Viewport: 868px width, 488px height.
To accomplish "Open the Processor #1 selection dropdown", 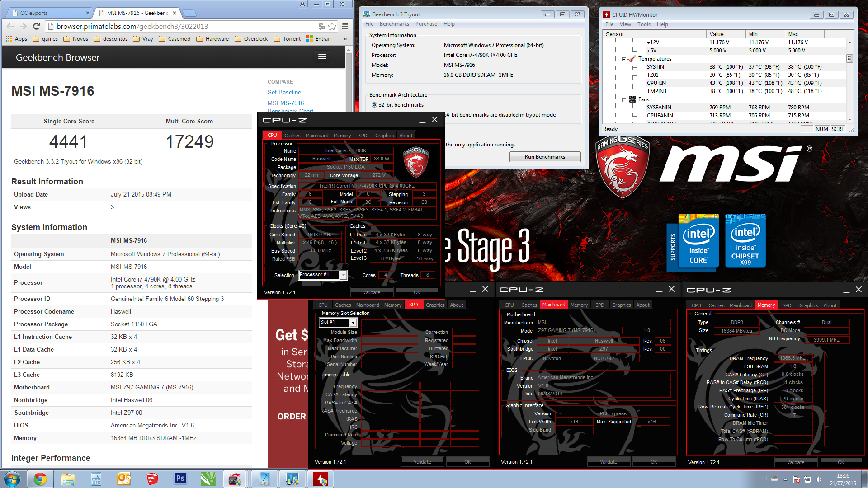I will tap(343, 275).
